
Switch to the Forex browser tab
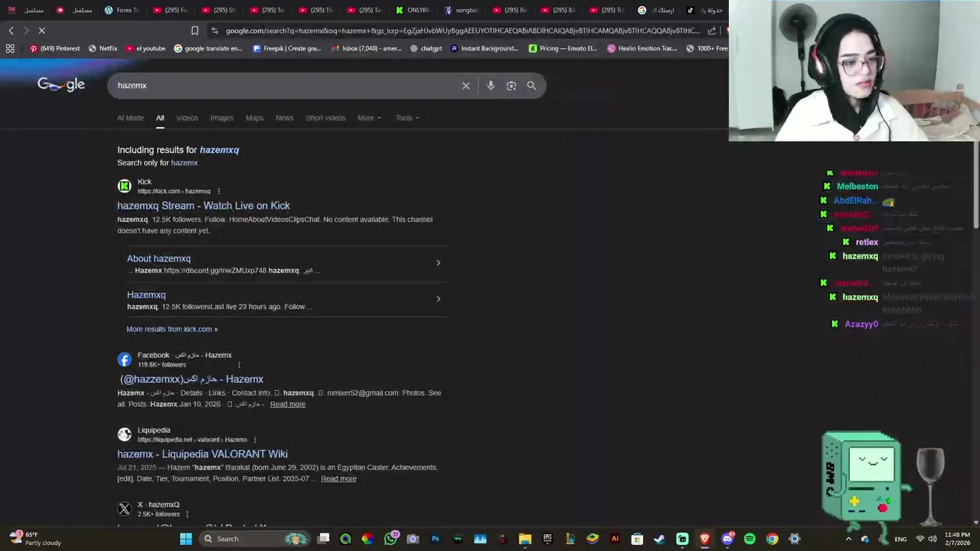(x=122, y=10)
